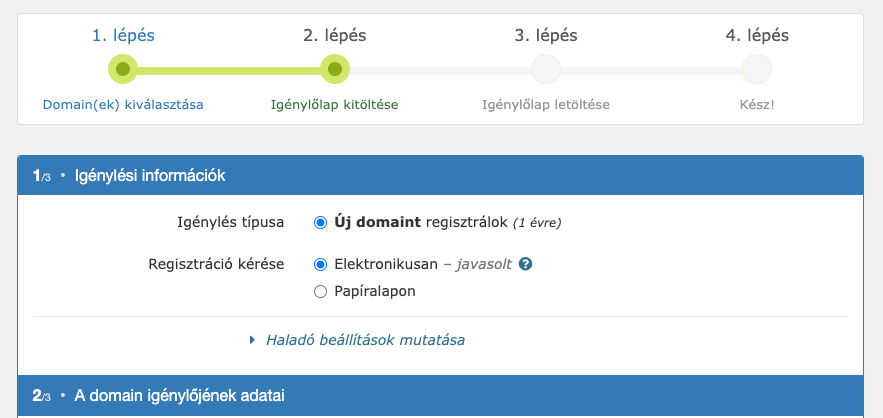
Task: Select Új domaint regisztrálok radio button
Action: pyautogui.click(x=320, y=223)
